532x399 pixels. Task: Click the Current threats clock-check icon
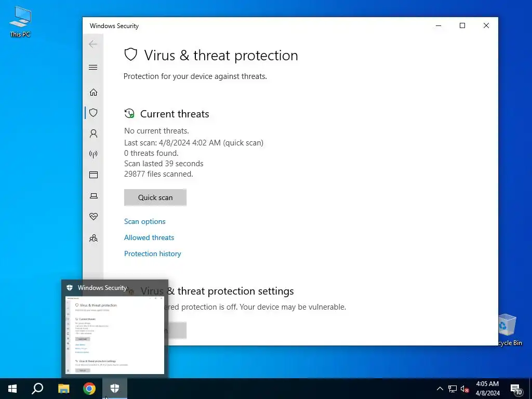(x=129, y=114)
